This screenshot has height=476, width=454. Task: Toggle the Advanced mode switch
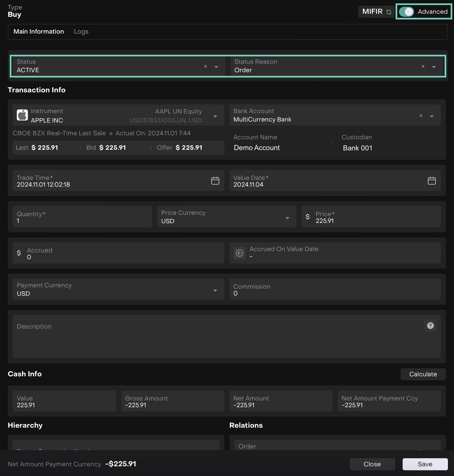(406, 12)
